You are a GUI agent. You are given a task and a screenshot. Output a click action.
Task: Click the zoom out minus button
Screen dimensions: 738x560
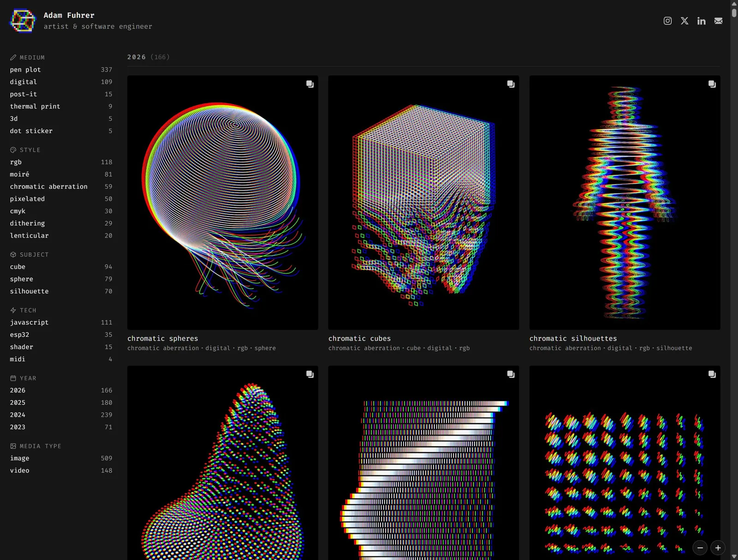coord(700,548)
